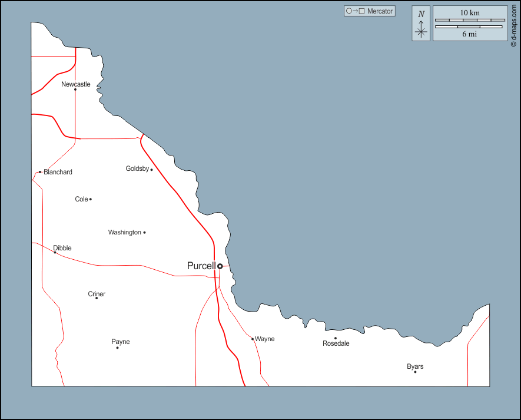
Task: Click the Payne town dot marker
Action: pyautogui.click(x=117, y=348)
